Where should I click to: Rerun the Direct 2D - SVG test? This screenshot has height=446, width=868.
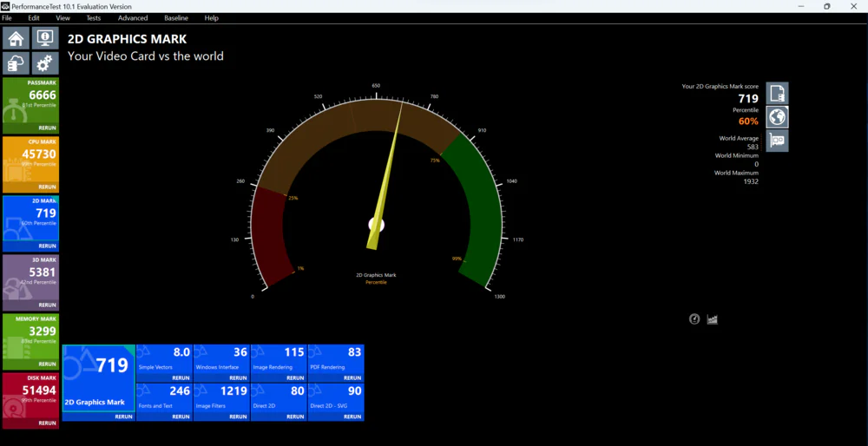[352, 416]
